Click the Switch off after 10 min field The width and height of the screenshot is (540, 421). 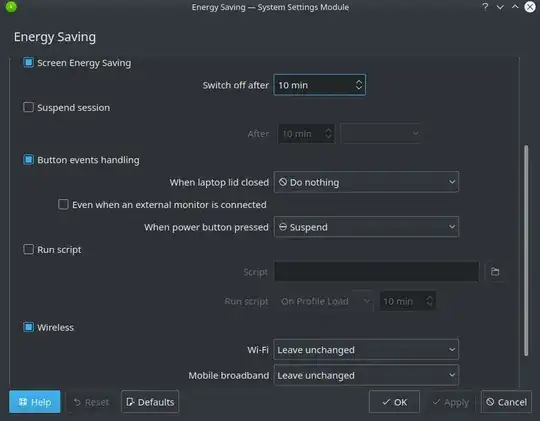pos(320,85)
